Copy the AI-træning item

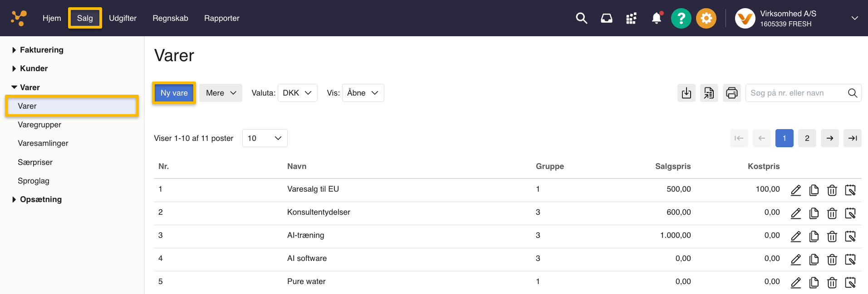pos(814,236)
